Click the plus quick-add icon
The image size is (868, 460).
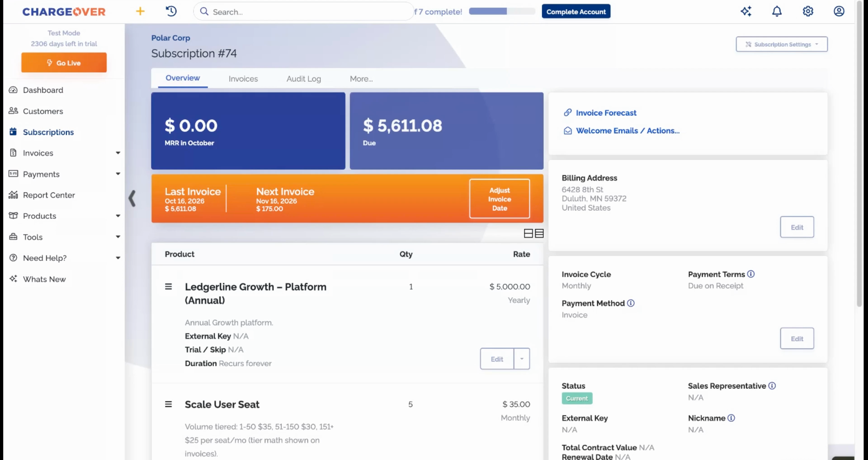click(140, 12)
